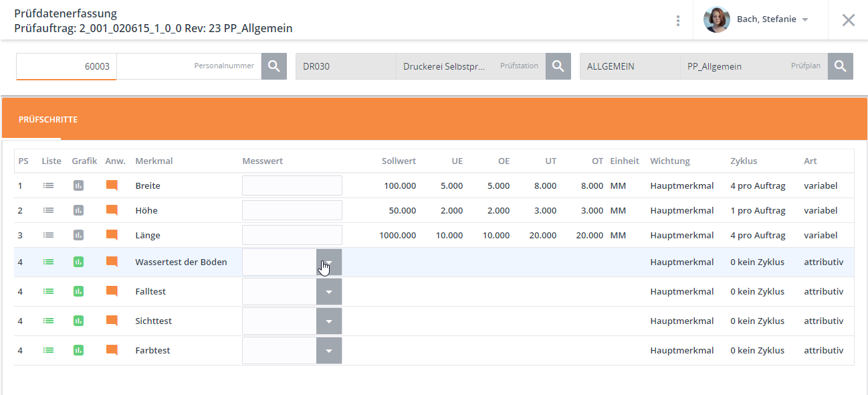Click the search icon next to Personalnummer
868x395 pixels.
(x=274, y=66)
